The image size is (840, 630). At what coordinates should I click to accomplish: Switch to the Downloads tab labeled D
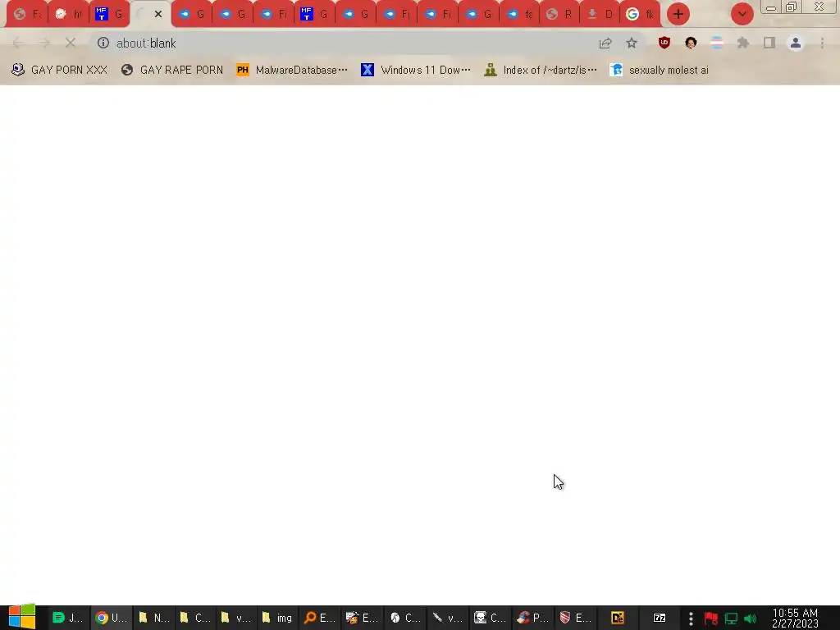600,14
